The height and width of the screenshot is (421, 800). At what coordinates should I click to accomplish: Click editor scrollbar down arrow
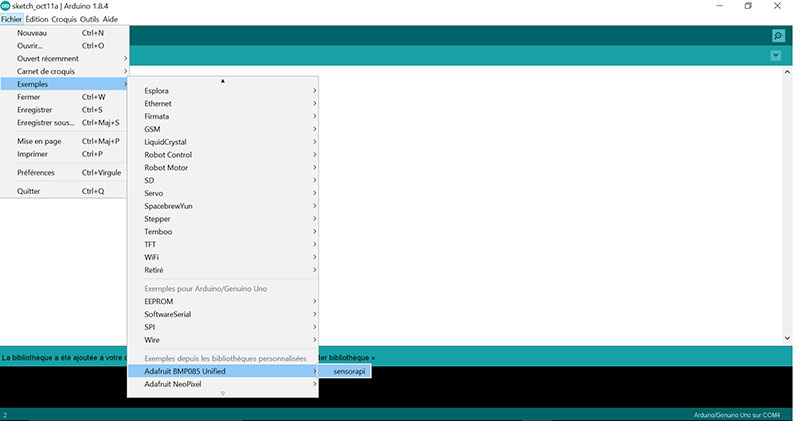coord(787,338)
